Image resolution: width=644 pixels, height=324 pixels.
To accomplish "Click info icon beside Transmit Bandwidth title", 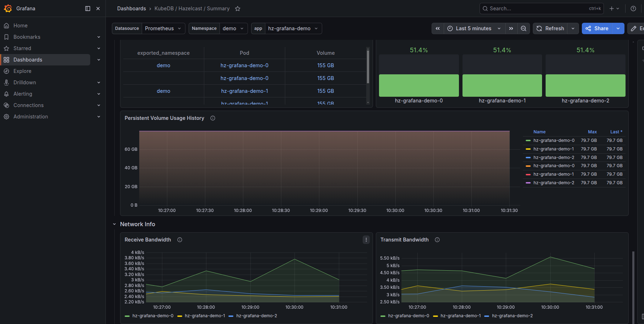I will 437,240.
